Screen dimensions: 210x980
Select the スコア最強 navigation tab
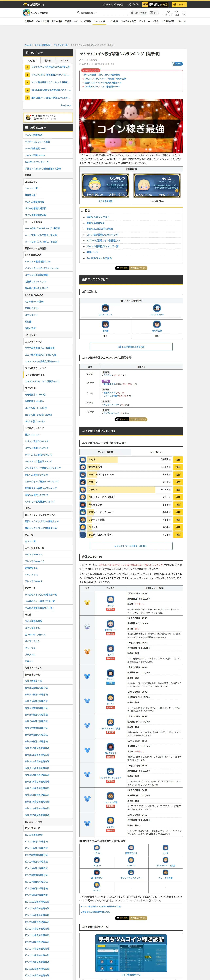(x=86, y=21)
